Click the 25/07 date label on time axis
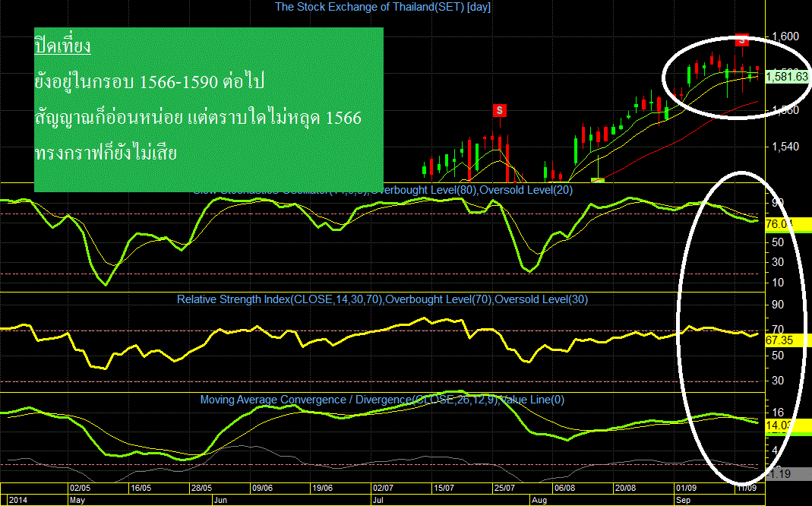Screen dimensions: 812x506 coord(504,488)
